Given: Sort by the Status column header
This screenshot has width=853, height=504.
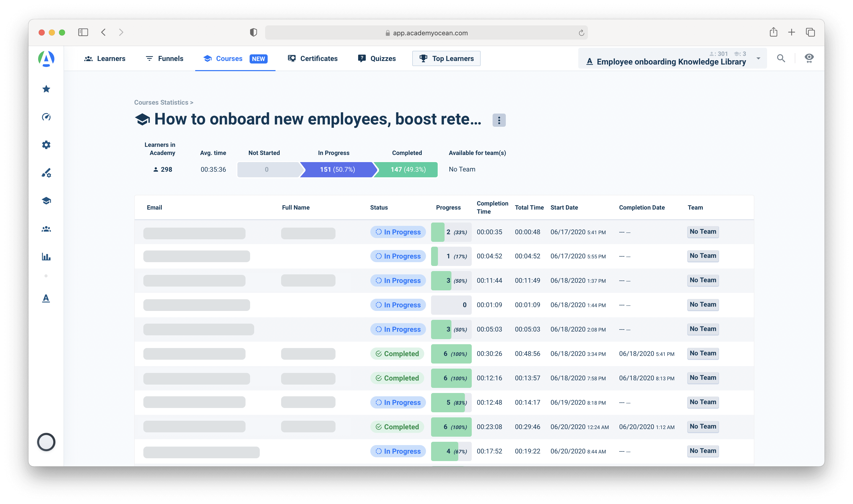Looking at the screenshot, I should click(379, 208).
